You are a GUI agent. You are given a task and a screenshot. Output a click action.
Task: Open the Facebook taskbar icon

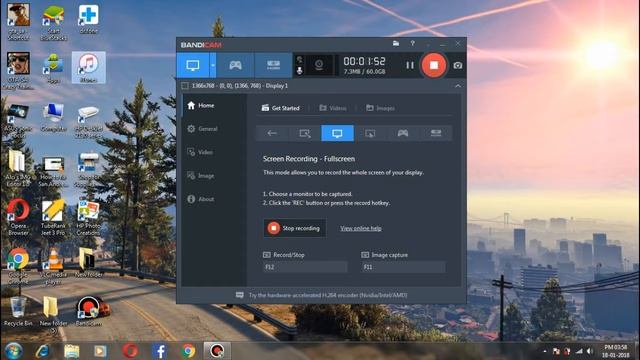[x=160, y=351]
